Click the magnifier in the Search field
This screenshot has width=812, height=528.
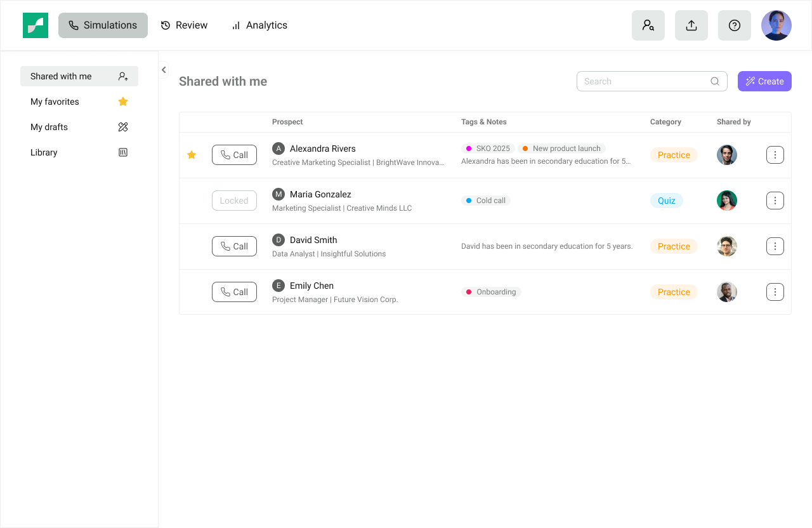714,81
